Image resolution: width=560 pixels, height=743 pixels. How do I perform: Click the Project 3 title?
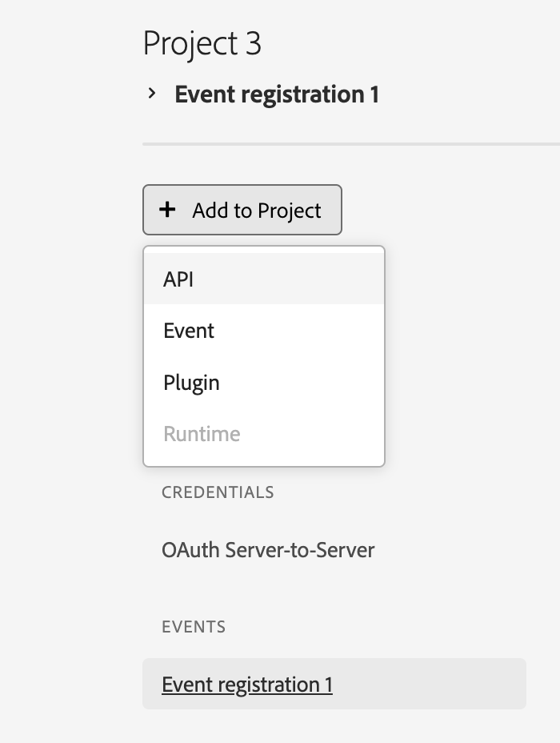tap(202, 43)
